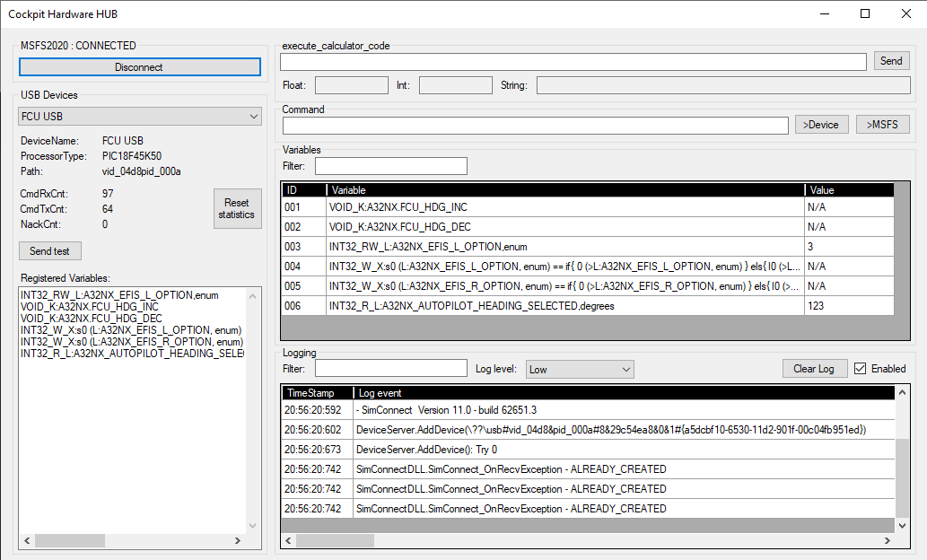Click the log scrollbar down arrow
Viewport: 927px width, 560px height.
[x=902, y=526]
